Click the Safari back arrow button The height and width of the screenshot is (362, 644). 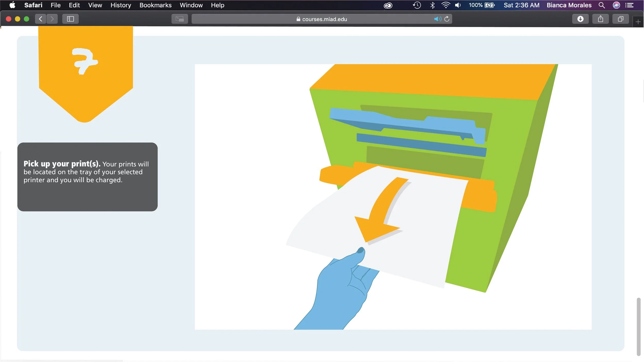coord(40,19)
